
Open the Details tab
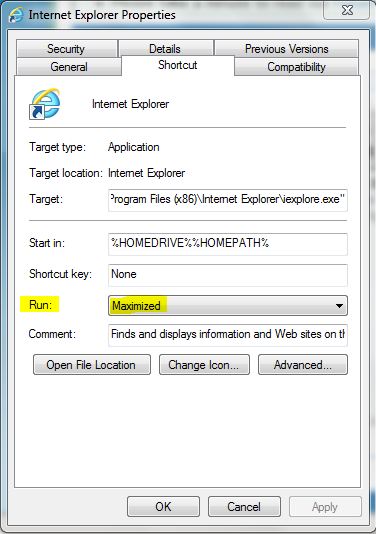point(165,49)
